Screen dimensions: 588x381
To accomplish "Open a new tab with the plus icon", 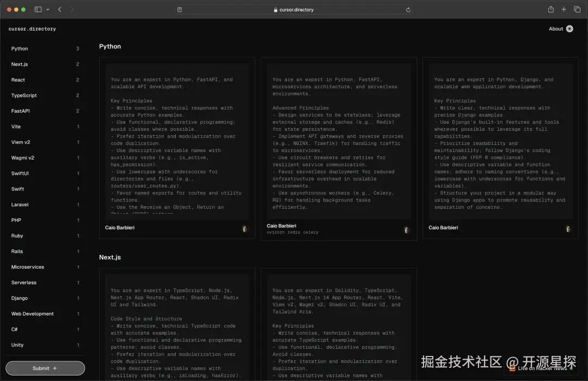I will coord(563,9).
